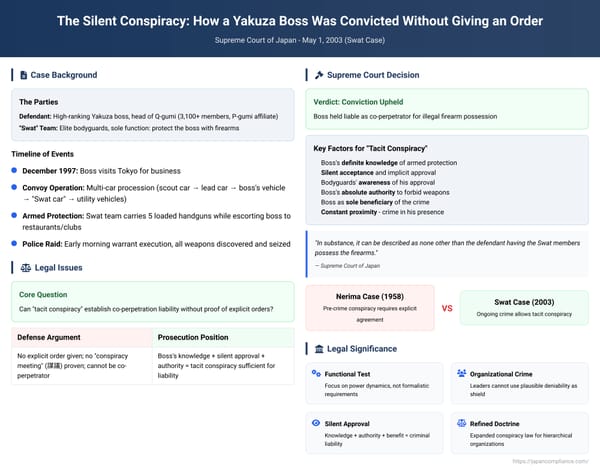Click the document icon beside Case Background
Image resolution: width=600 pixels, height=473 pixels.
pyautogui.click(x=23, y=75)
